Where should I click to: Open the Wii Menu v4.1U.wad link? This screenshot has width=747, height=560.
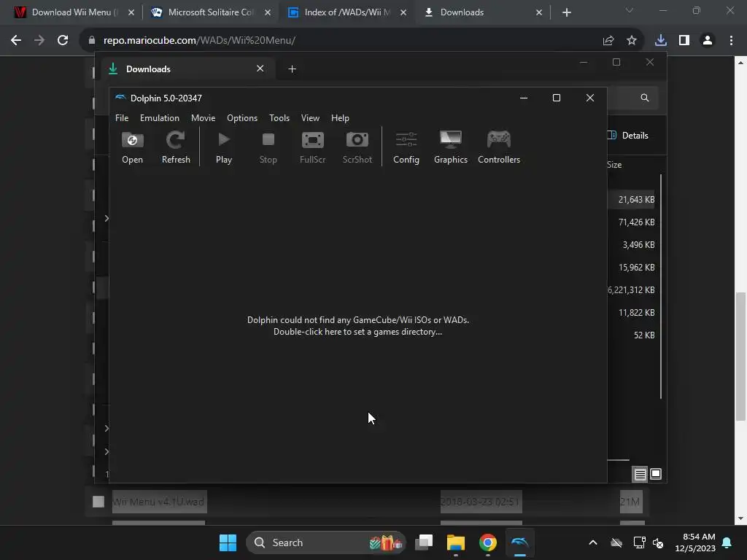(158, 502)
